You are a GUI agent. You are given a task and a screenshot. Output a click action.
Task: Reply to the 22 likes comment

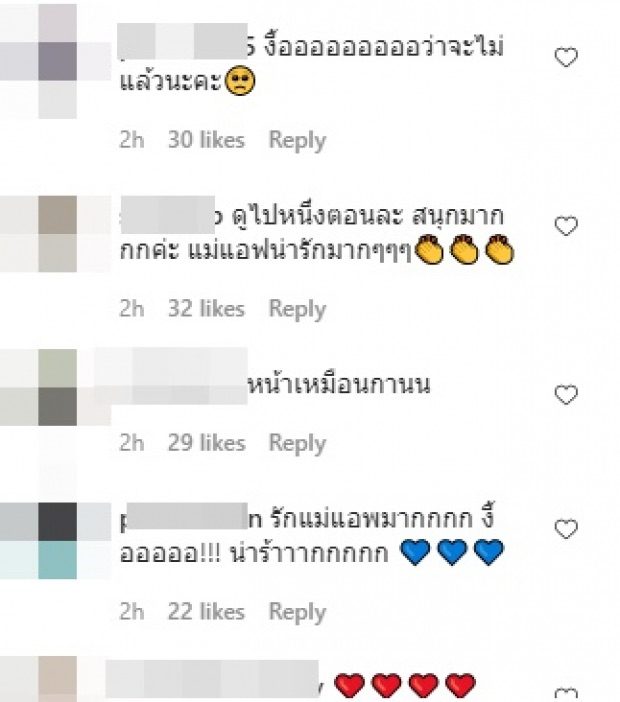pyautogui.click(x=297, y=612)
